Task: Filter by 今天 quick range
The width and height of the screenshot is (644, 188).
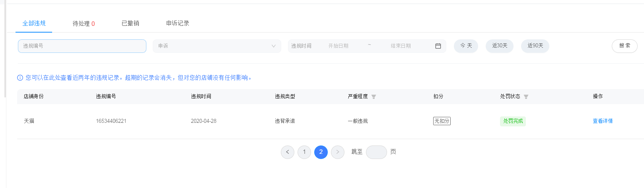Action: [466, 46]
